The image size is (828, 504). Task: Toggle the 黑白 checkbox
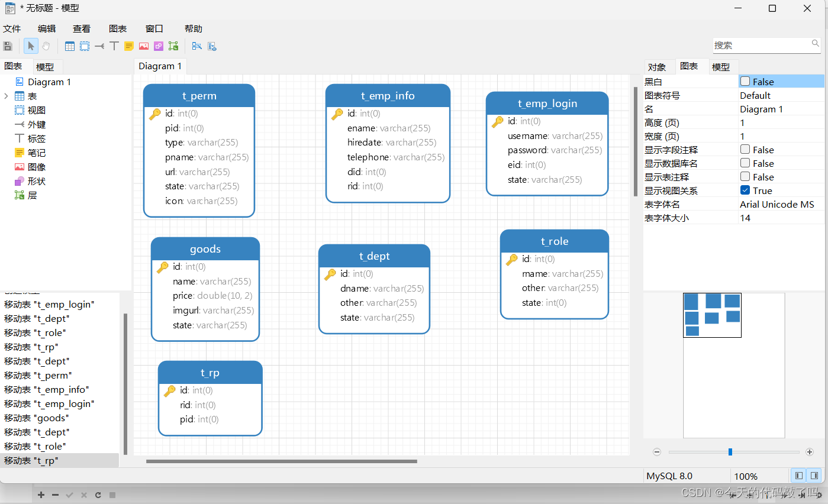point(745,82)
